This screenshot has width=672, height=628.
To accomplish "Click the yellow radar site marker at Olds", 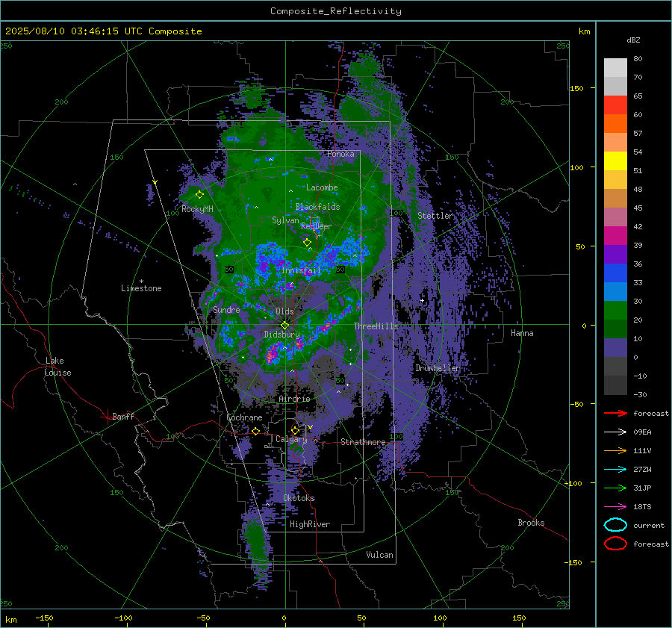I will pos(284,326).
